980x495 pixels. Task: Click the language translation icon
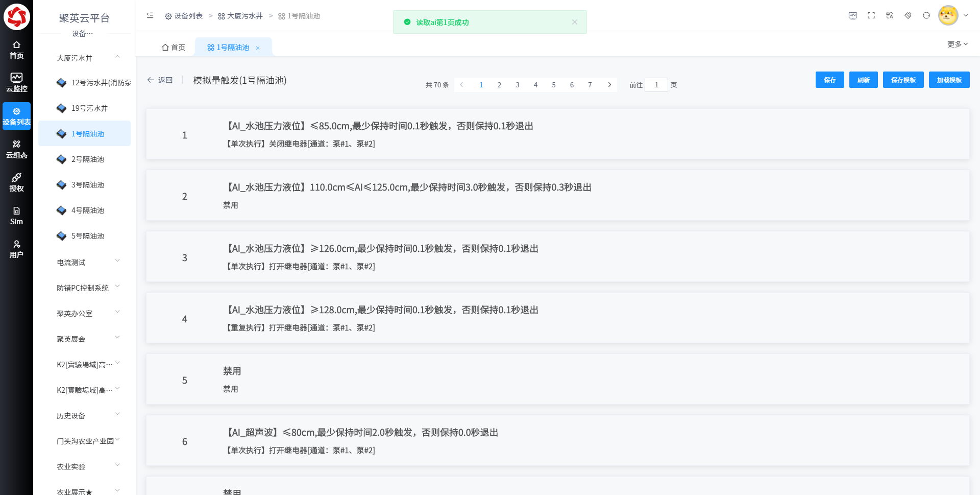pyautogui.click(x=890, y=16)
